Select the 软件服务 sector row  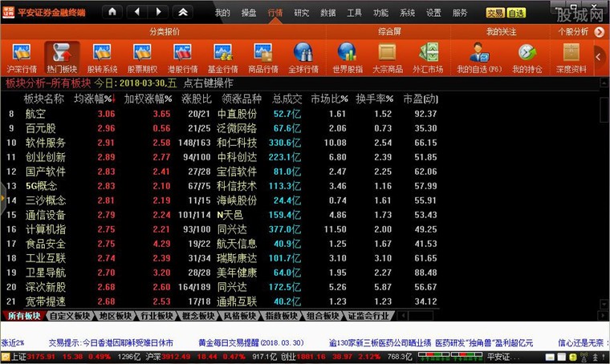[222, 143]
